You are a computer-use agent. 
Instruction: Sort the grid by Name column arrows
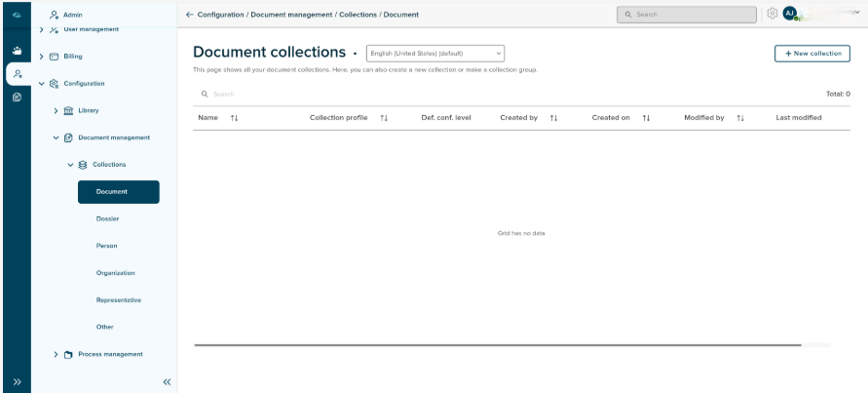pyautogui.click(x=234, y=118)
